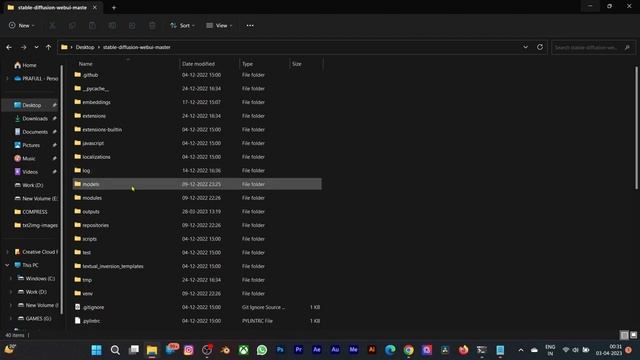
Task: Refresh the current folder view
Action: [x=540, y=47]
